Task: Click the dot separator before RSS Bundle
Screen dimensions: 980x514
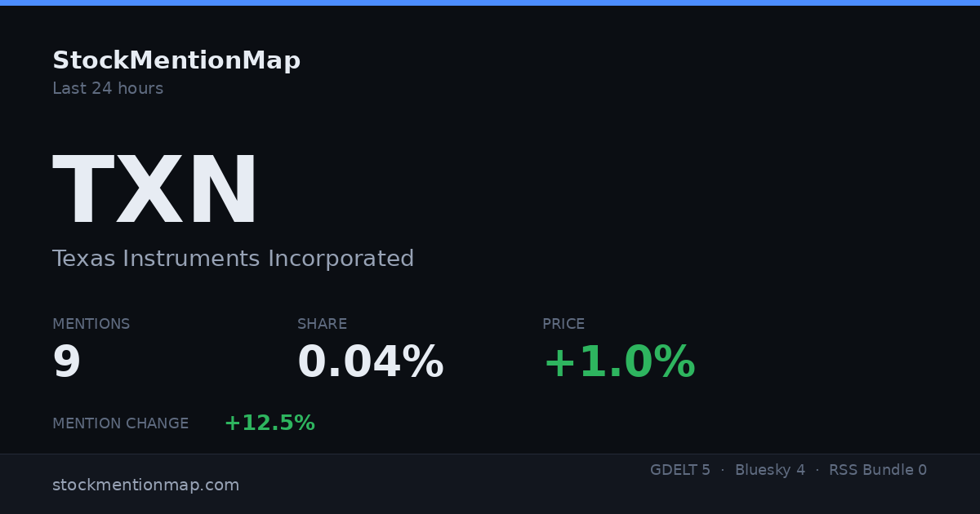Action: (817, 470)
